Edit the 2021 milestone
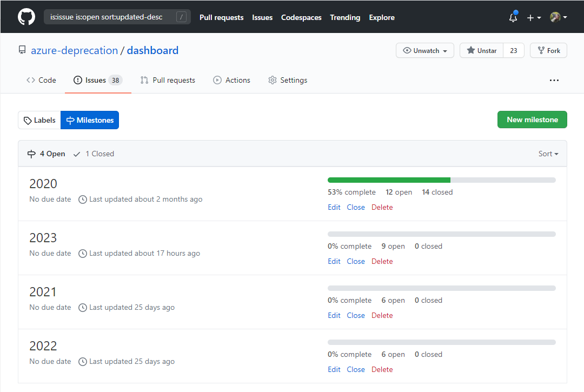 (334, 315)
